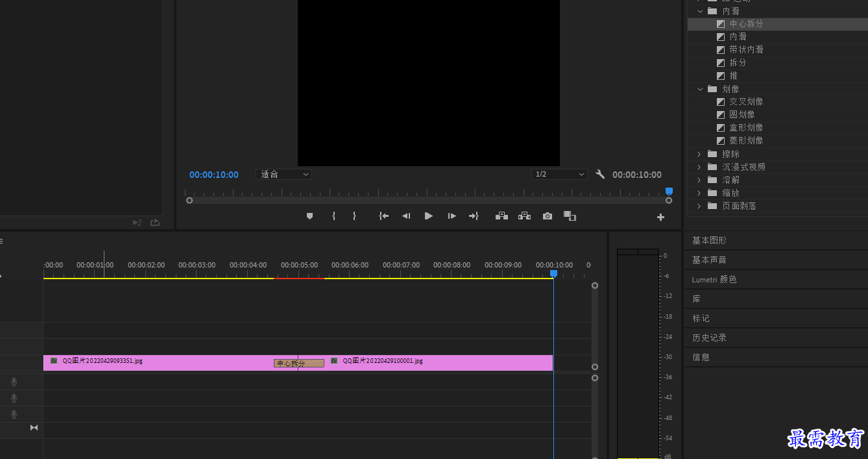Click the Mark In brace icon
This screenshot has width=868, height=459.
333,216
